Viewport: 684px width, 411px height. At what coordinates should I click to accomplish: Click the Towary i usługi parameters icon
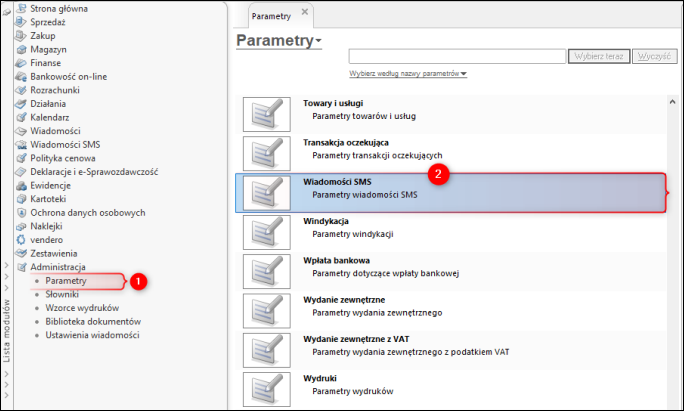pos(265,114)
